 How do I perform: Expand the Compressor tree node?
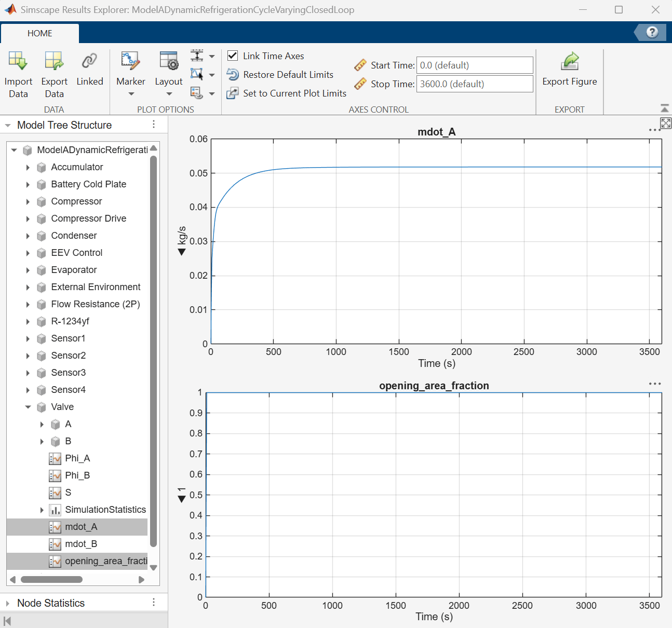tap(28, 201)
